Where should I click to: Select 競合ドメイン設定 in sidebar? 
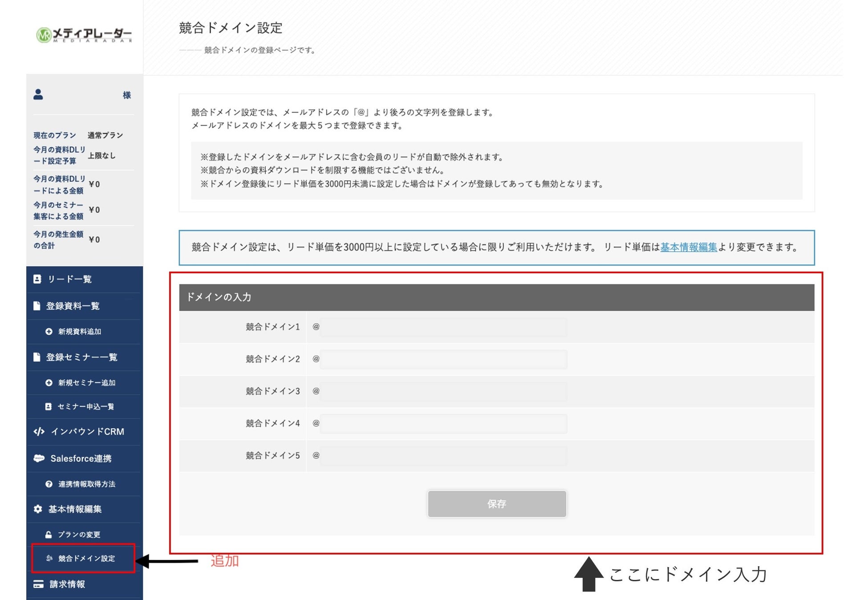86,558
